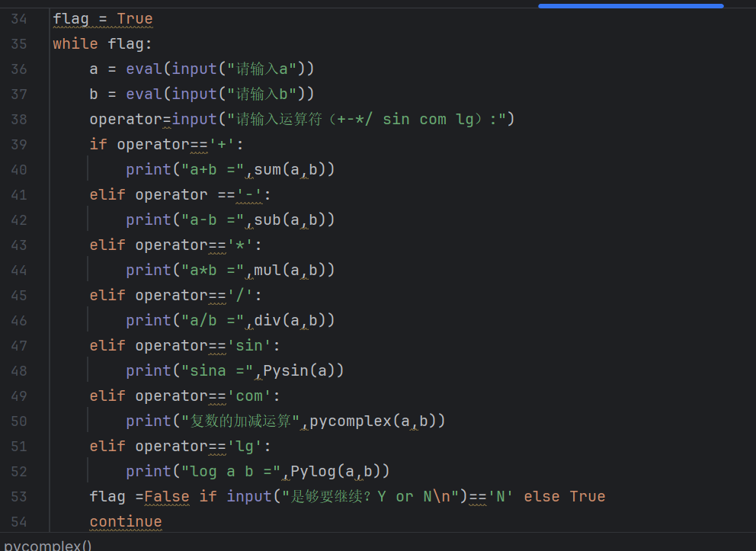Click the elif operator=='lg' condition
The width and height of the screenshot is (756, 551).
(180, 446)
